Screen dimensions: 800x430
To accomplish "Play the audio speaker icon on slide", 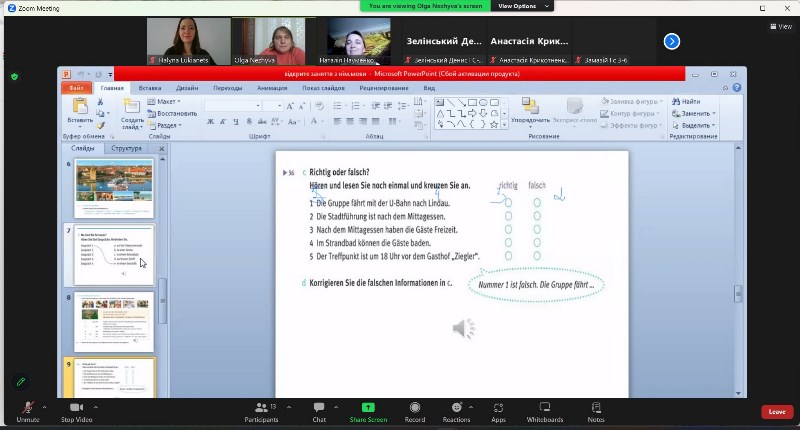I will click(463, 328).
